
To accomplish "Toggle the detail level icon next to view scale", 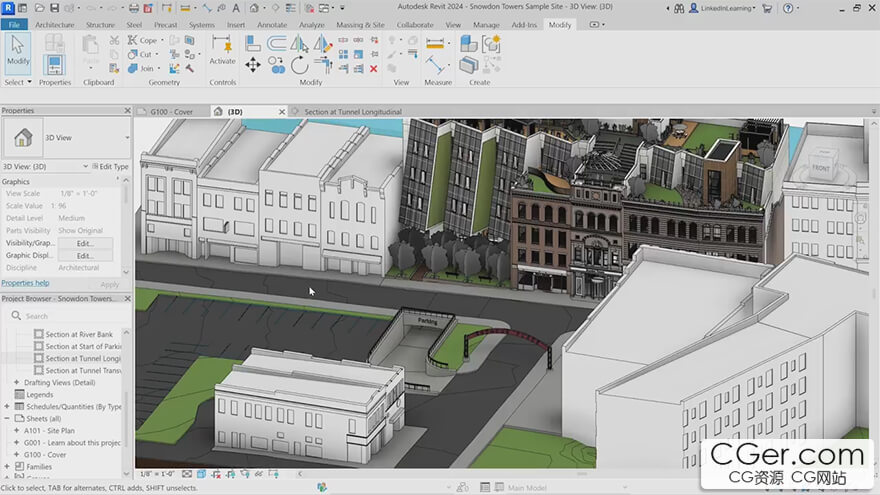I will 187,474.
